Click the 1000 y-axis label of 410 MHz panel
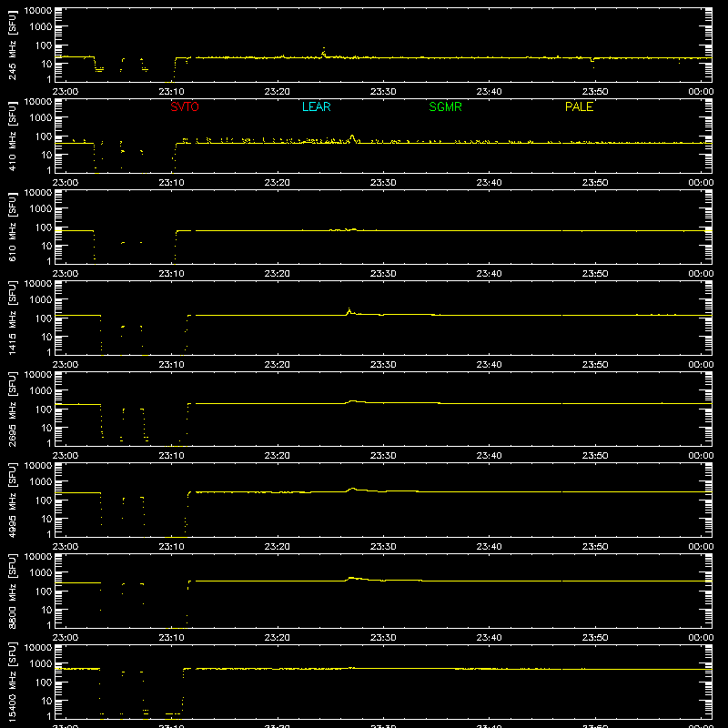728x728 pixels. pyautogui.click(x=41, y=118)
